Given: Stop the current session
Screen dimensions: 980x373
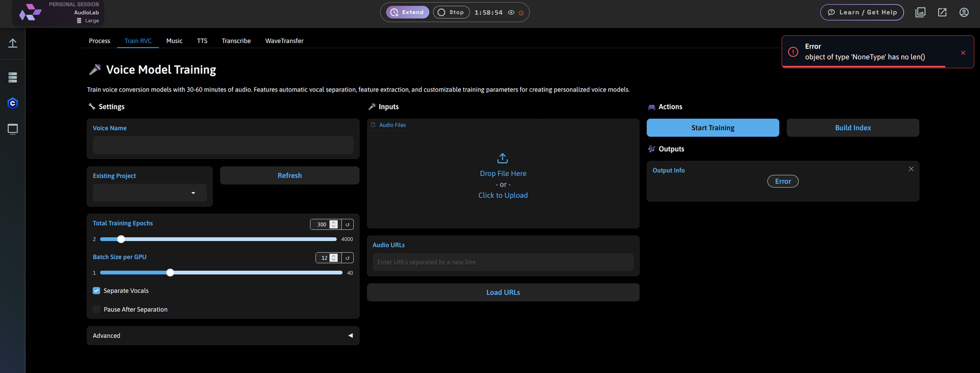Looking at the screenshot, I should point(451,12).
